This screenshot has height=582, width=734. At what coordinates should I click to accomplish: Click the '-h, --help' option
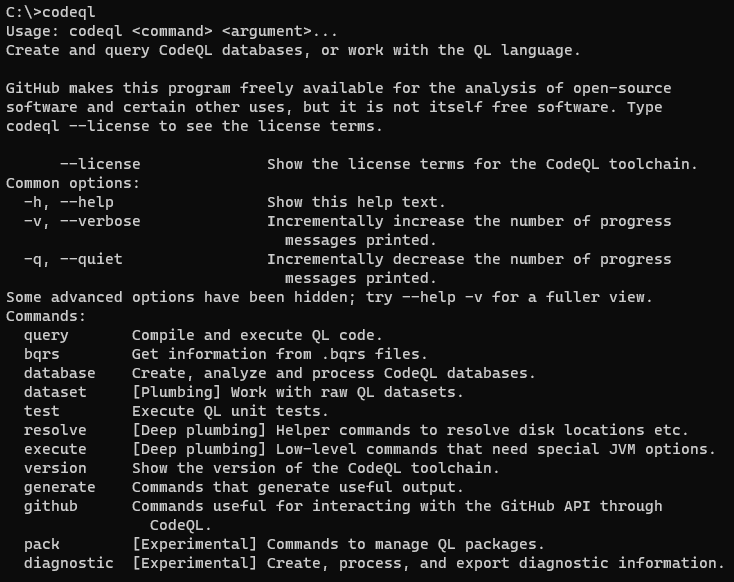(69, 203)
